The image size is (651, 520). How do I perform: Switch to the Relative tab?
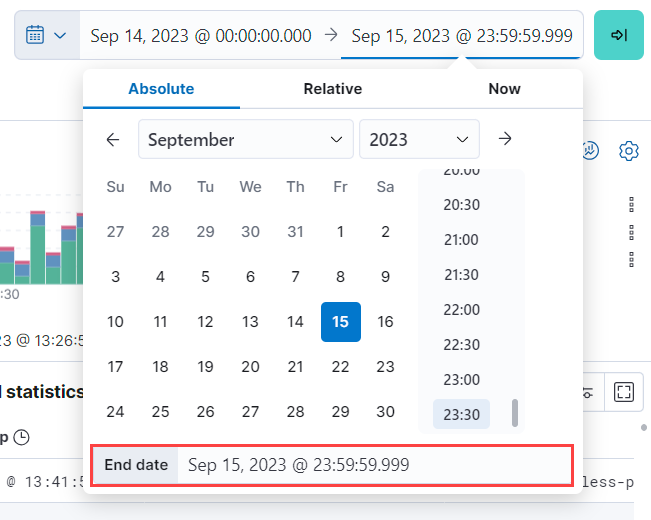(x=332, y=89)
